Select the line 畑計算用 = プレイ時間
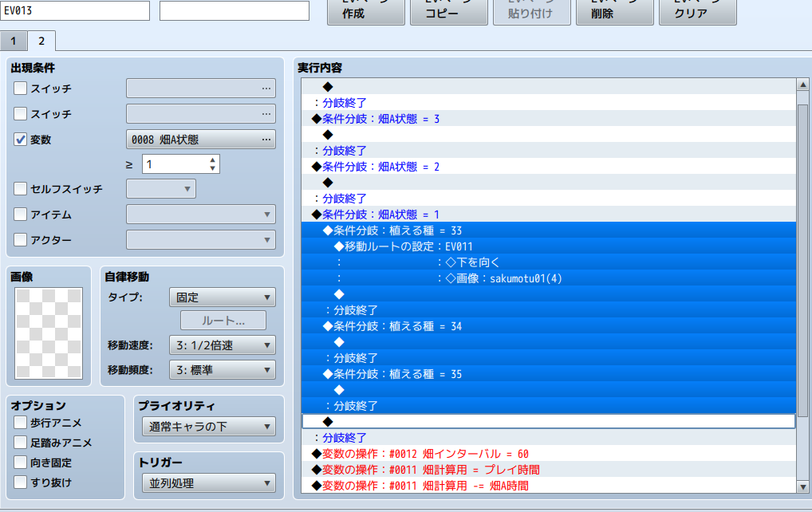Screen dimensions: 812x512 549,470
